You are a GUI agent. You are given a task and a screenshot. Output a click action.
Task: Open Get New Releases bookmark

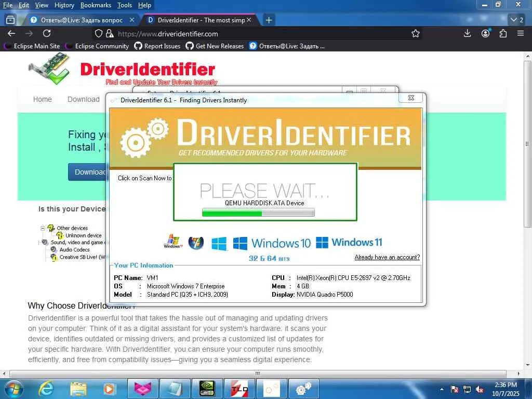[215, 46]
